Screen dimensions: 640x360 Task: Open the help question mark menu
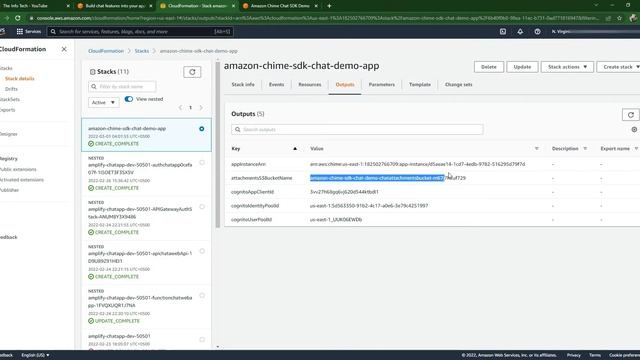[538, 31]
